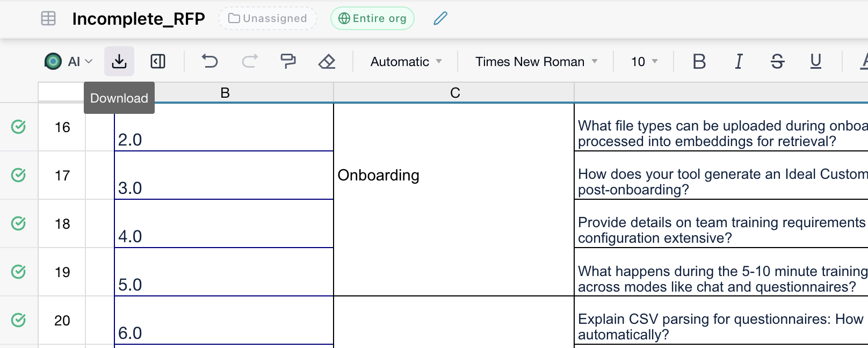
Task: Undo the last action
Action: pyautogui.click(x=209, y=61)
